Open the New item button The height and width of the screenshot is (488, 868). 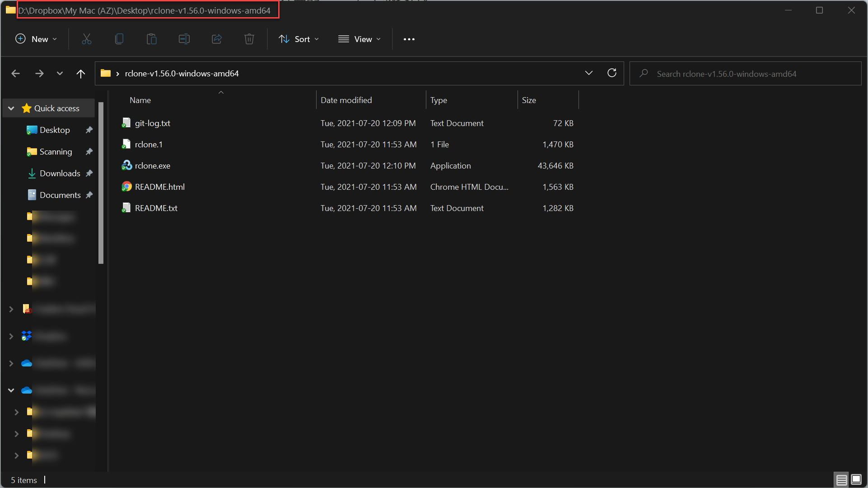(x=36, y=39)
